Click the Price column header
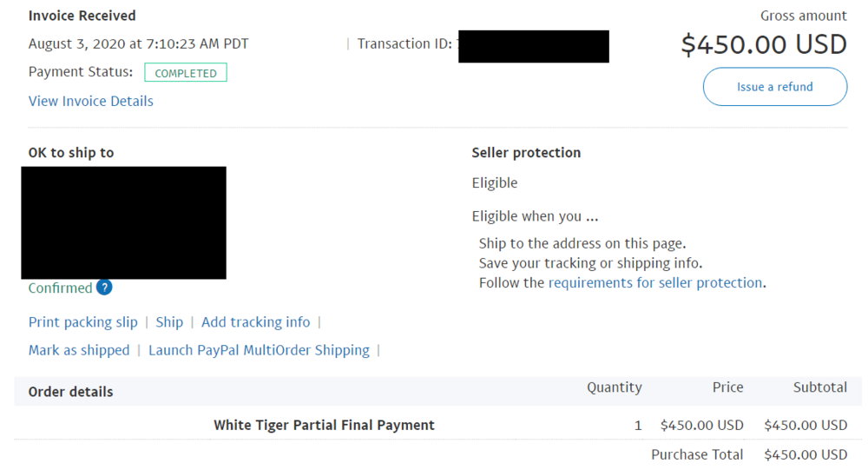The image size is (868, 470). click(x=728, y=387)
